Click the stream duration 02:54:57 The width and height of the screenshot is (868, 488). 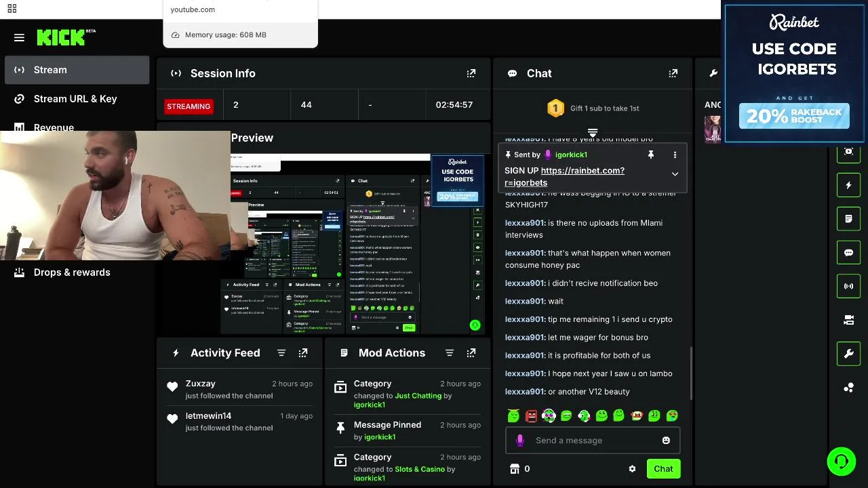click(454, 105)
